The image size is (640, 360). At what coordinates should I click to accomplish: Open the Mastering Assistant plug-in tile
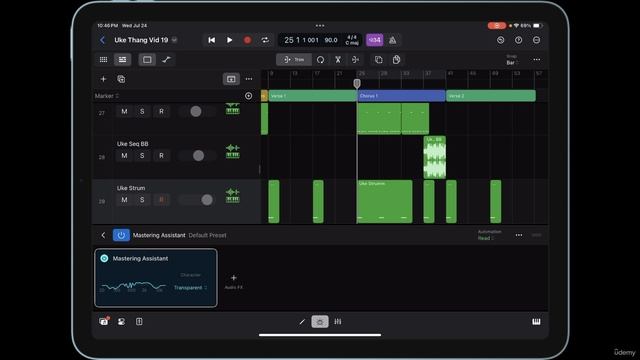pyautogui.click(x=156, y=278)
